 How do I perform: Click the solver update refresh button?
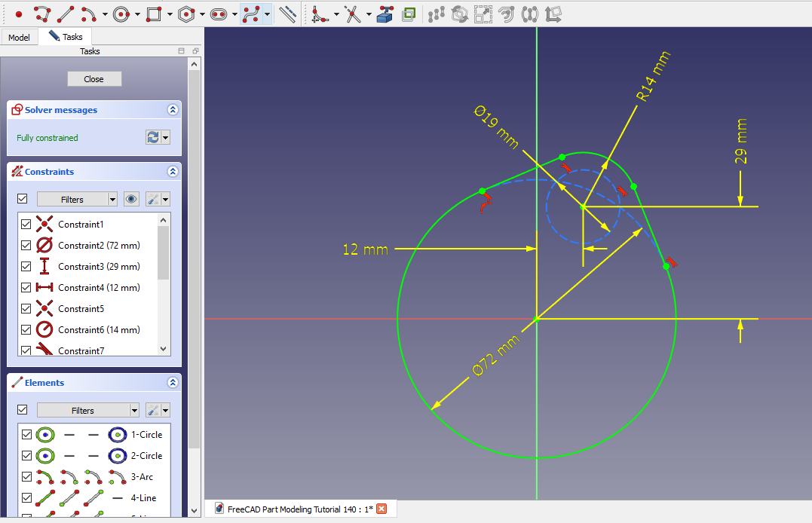pyautogui.click(x=153, y=137)
